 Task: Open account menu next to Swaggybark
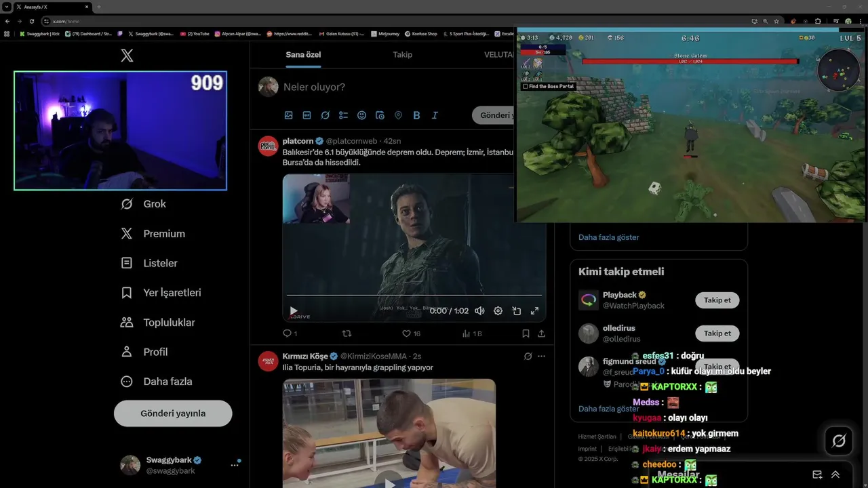(235, 465)
